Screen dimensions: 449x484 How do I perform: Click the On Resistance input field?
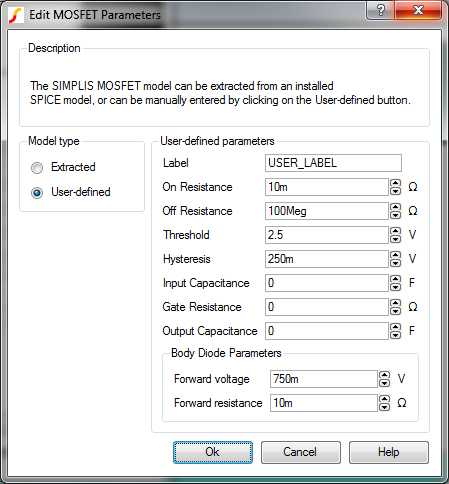(327, 187)
